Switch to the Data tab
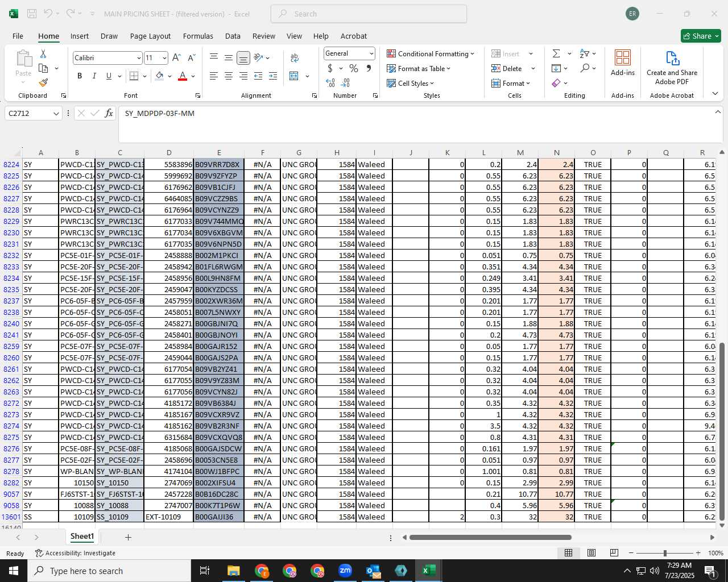Viewport: 728px width, 582px height. 233,36
